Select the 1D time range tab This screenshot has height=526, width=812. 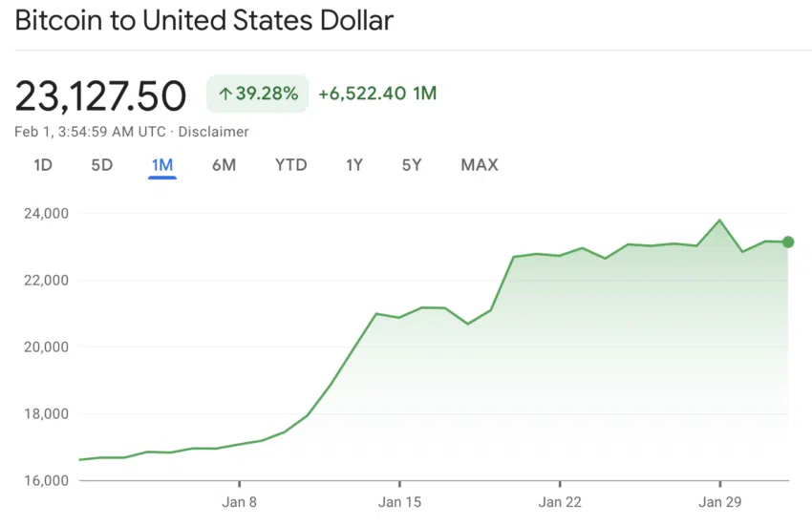tap(43, 165)
